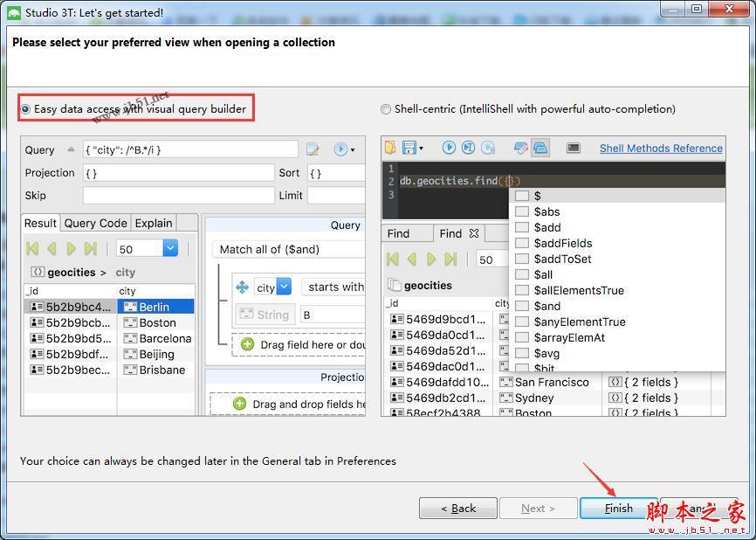The width and height of the screenshot is (756, 540).
Task: Select the $and autocomplete entry
Action: [617, 306]
